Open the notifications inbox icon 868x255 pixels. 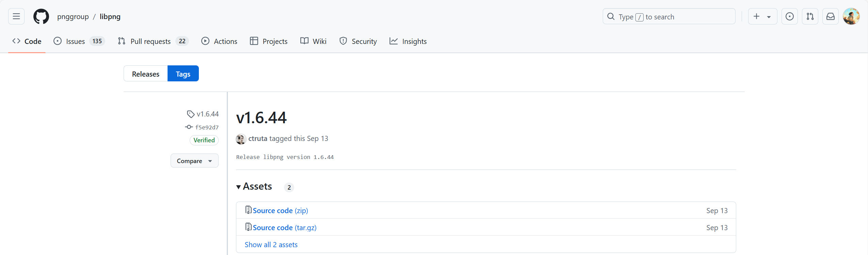pyautogui.click(x=831, y=16)
